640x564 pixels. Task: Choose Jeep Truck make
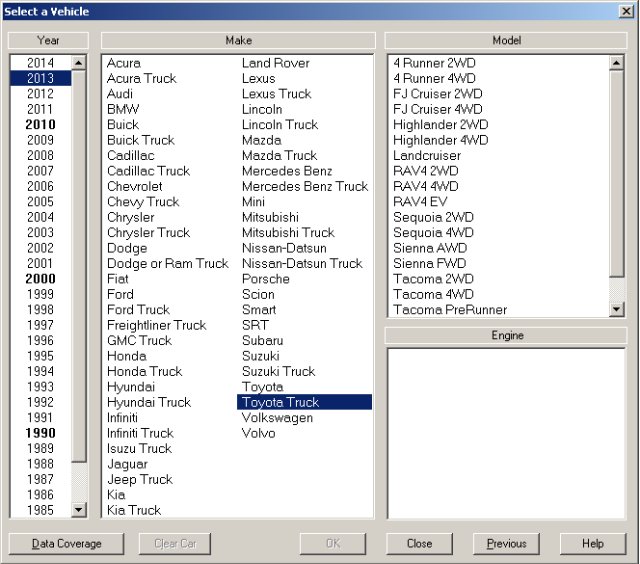coord(140,480)
